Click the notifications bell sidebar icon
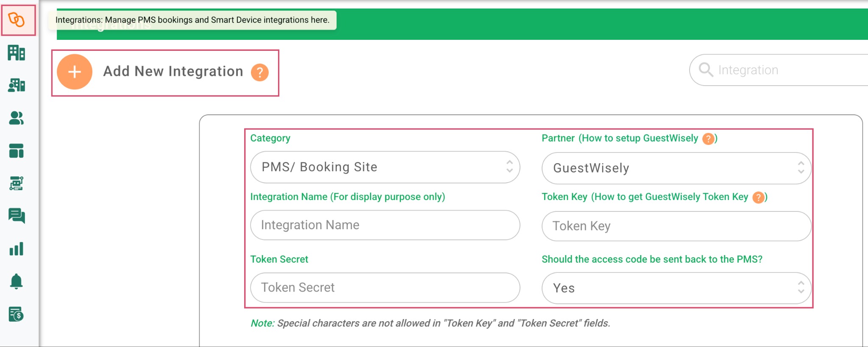Image resolution: width=868 pixels, height=347 pixels. pyautogui.click(x=17, y=281)
